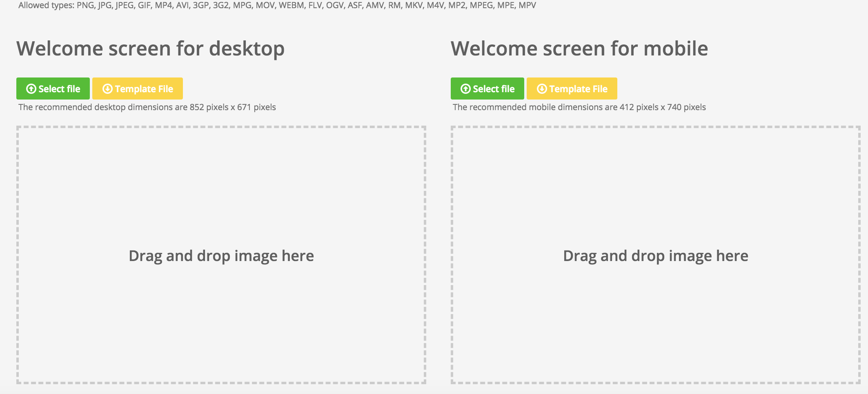
Task: Click Select file button for desktop welcome screen
Action: pyautogui.click(x=53, y=89)
